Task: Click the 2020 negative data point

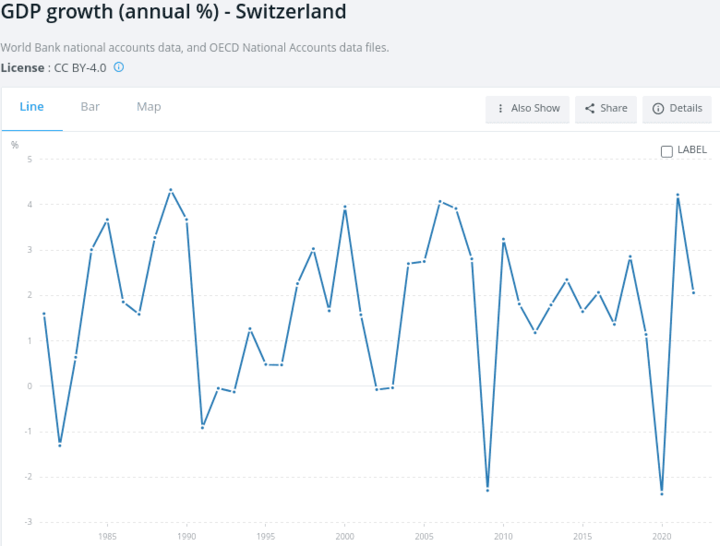Action: point(661,493)
